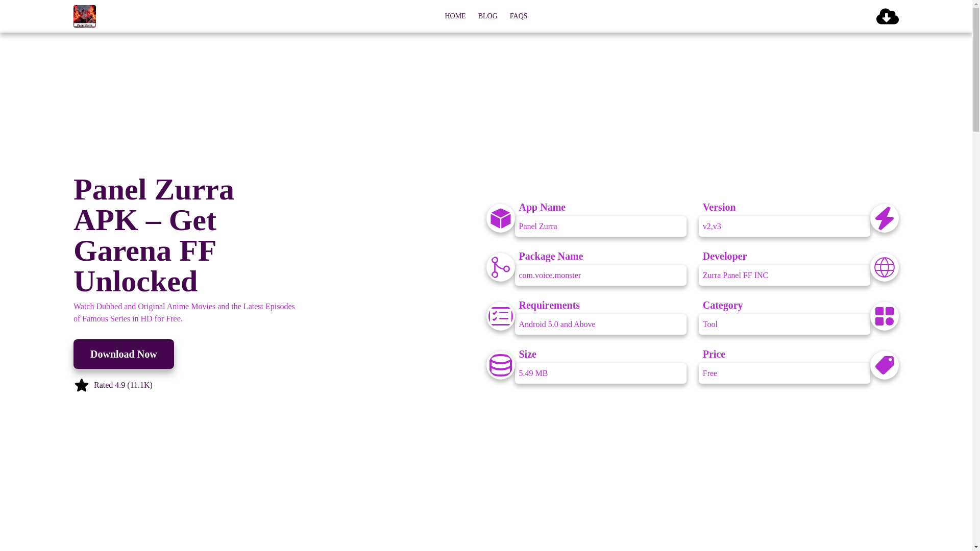Click the 'Category' label

(722, 305)
